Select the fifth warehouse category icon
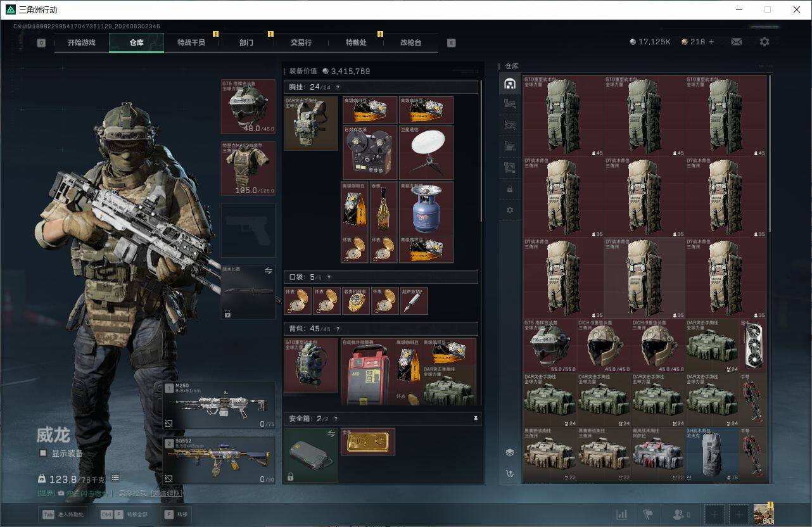Viewport: 812px width, 527px height. point(510,168)
